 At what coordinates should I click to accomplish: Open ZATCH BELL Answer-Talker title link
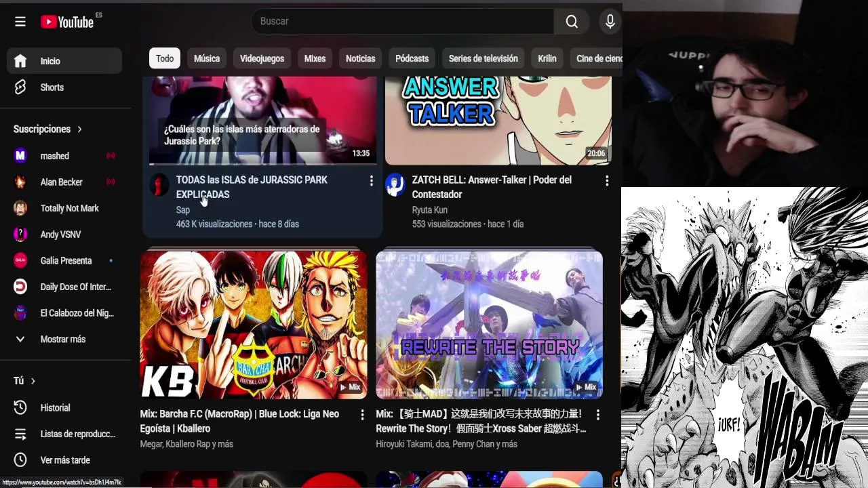[x=492, y=187]
